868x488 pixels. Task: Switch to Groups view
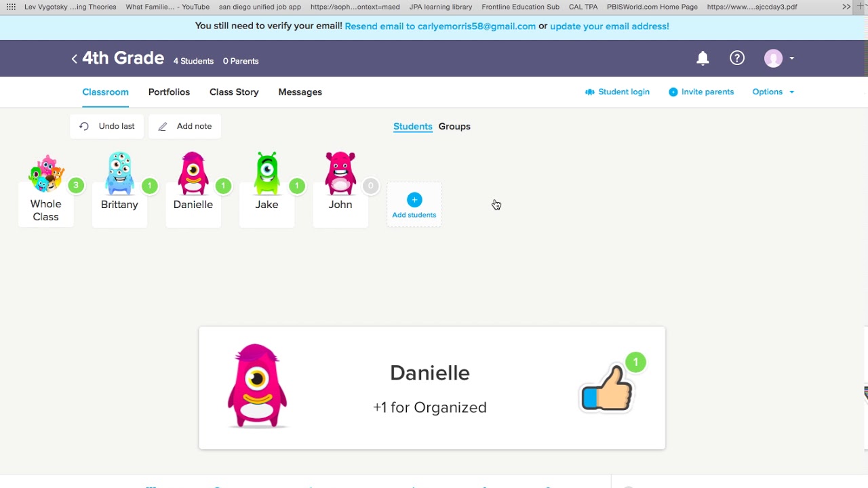point(454,127)
